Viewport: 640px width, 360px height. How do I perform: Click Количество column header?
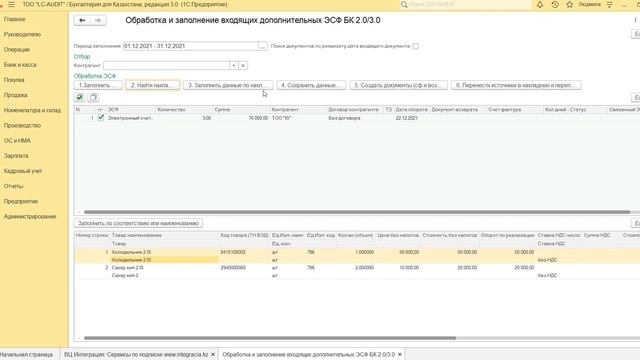tap(184, 110)
